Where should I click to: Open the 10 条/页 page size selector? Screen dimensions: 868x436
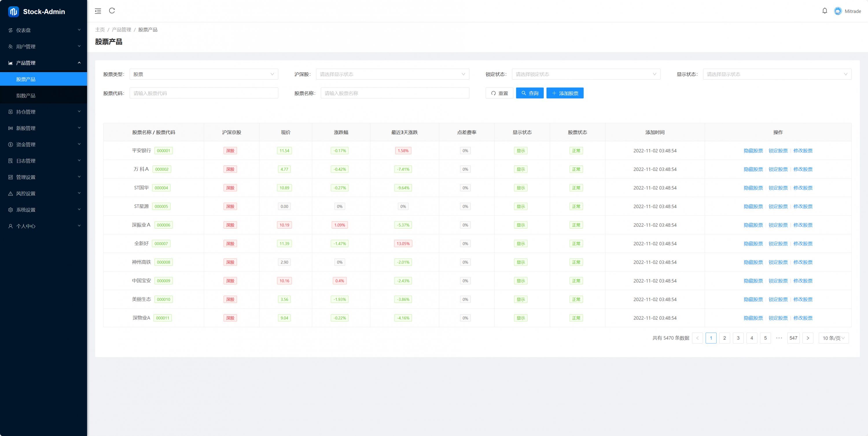(x=833, y=338)
